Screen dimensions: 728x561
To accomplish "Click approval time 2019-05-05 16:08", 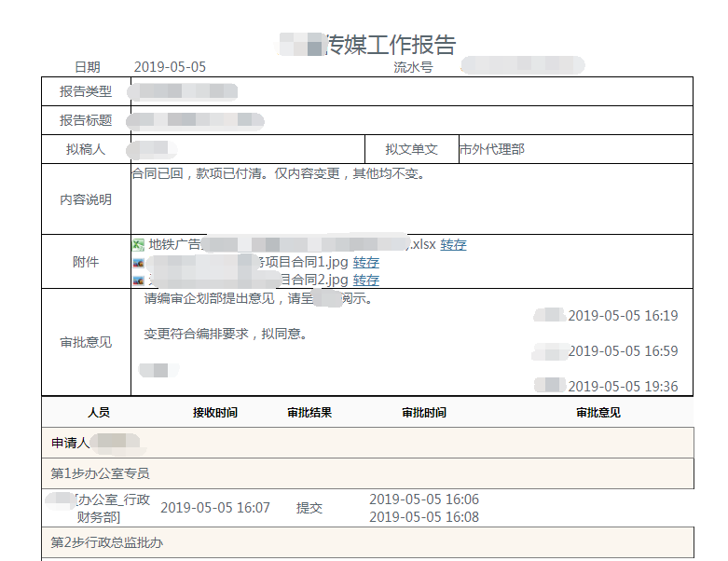I will click(424, 517).
